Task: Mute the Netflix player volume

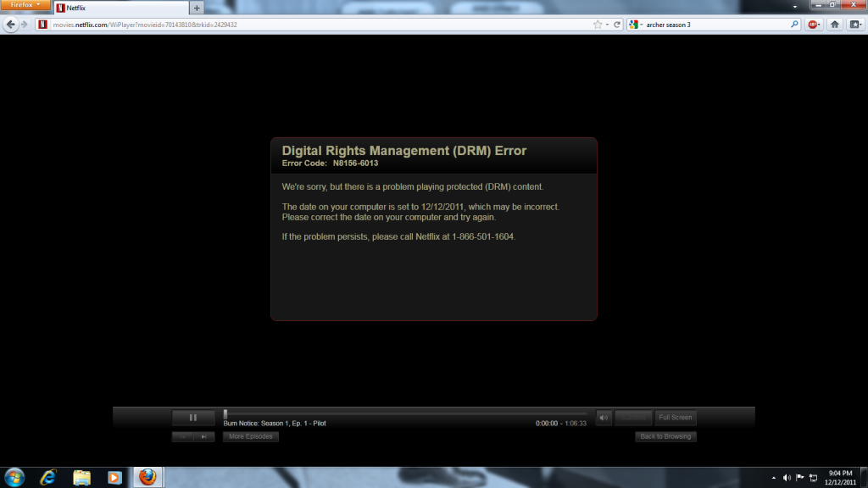Action: pos(604,418)
